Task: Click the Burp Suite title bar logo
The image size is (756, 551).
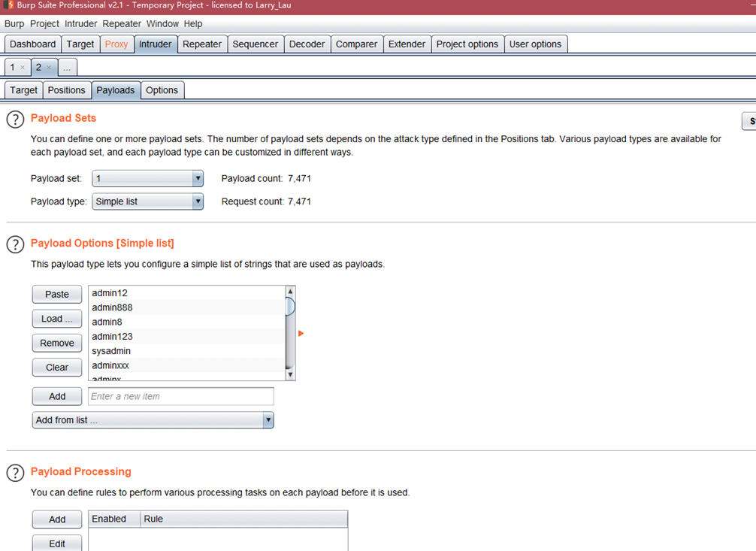Action: pos(8,5)
